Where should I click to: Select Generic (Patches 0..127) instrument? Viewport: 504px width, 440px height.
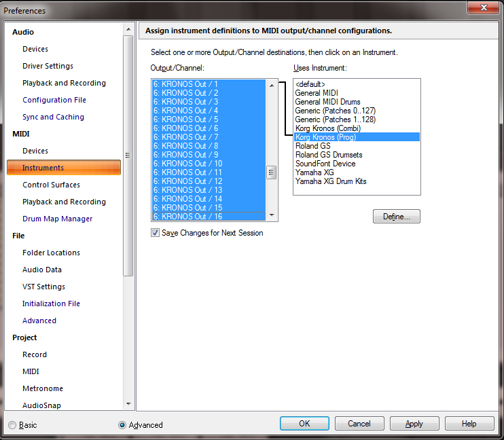357,111
